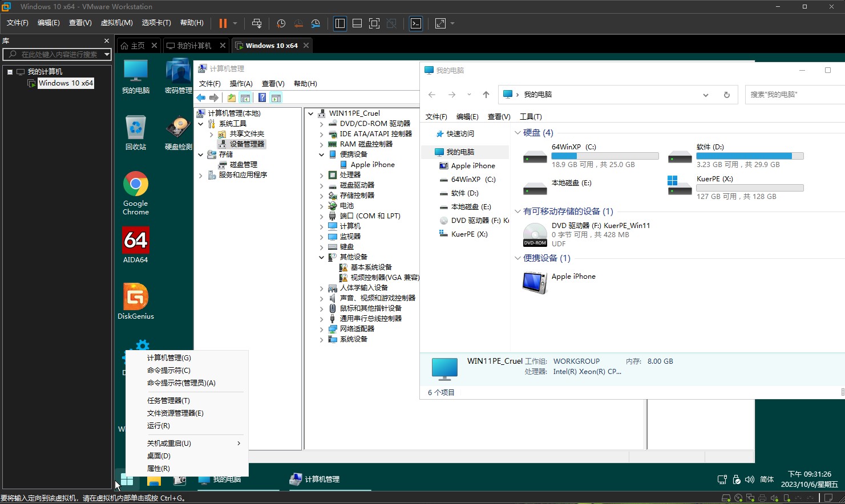This screenshot has height=504, width=845.
Task: Enter full screen mode icon
Action: [374, 23]
